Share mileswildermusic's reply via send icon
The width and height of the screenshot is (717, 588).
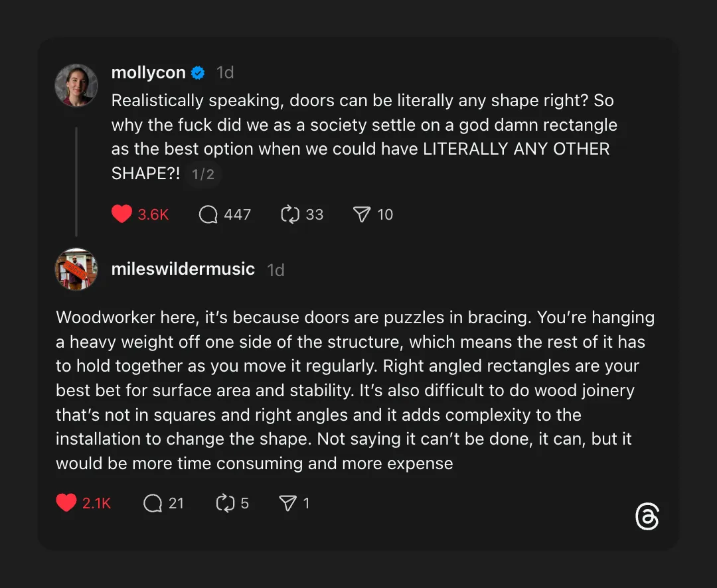tap(287, 503)
